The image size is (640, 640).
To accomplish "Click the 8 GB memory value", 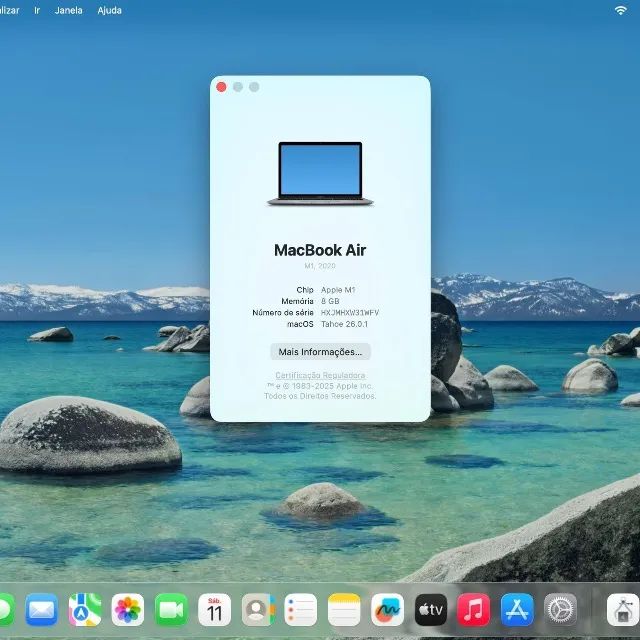I will 330,301.
